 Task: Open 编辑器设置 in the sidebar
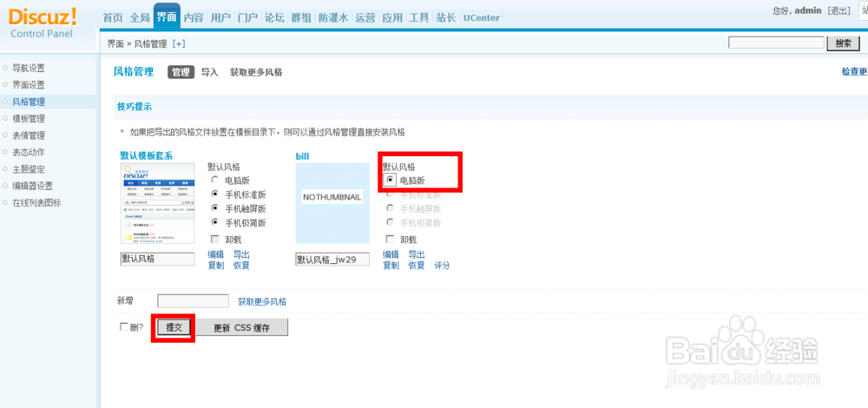(33, 186)
